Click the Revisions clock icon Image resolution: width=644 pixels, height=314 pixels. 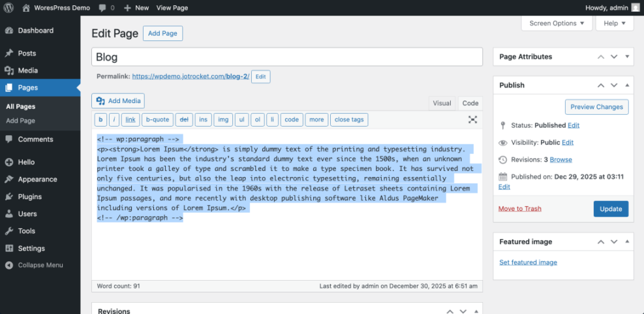[x=503, y=160]
